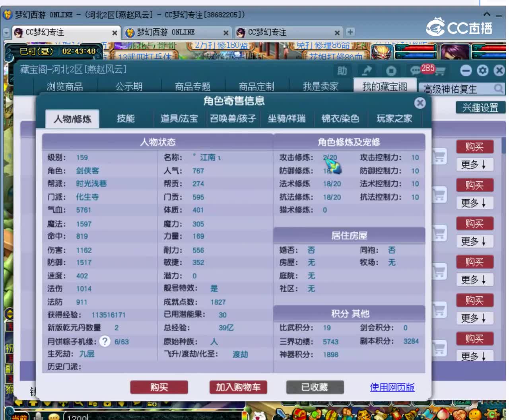Click the 剑侠客 role value
The width and height of the screenshot is (509, 420).
(x=87, y=171)
